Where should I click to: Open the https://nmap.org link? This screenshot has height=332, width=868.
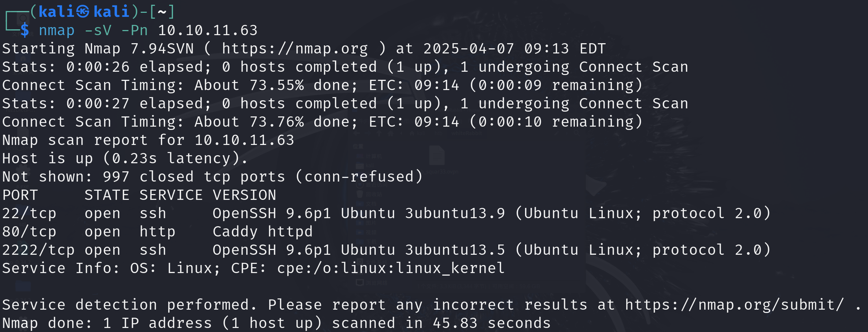pos(295,49)
